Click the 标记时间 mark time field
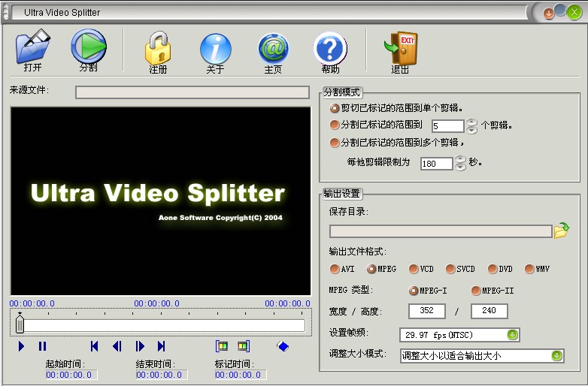The height and width of the screenshot is (386, 588). point(241,375)
